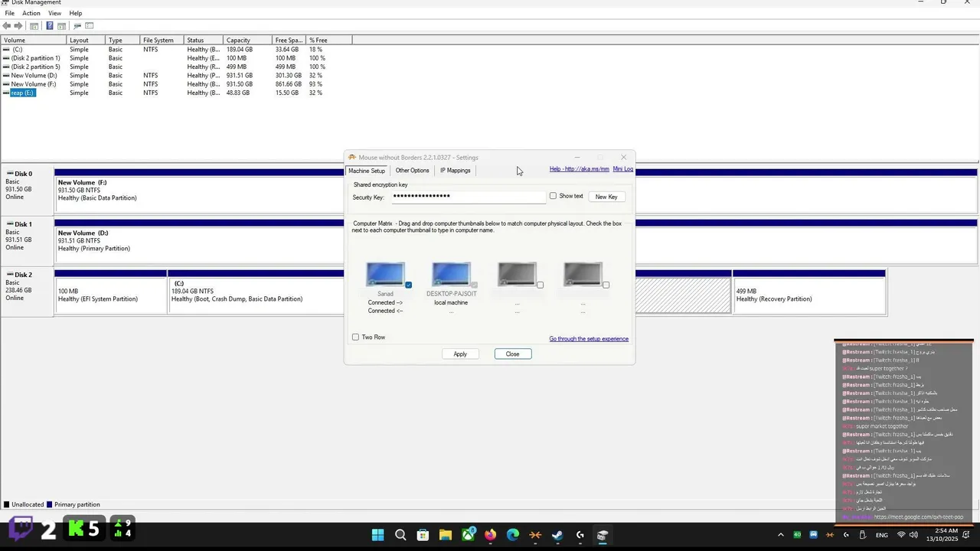Uncheck the checkbox beside Sanad computer

(408, 285)
